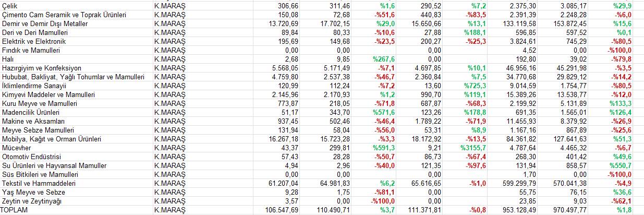This screenshot has height=215, width=644.
Task: Click the Madencilik change %571,6
Action: [x=383, y=112]
